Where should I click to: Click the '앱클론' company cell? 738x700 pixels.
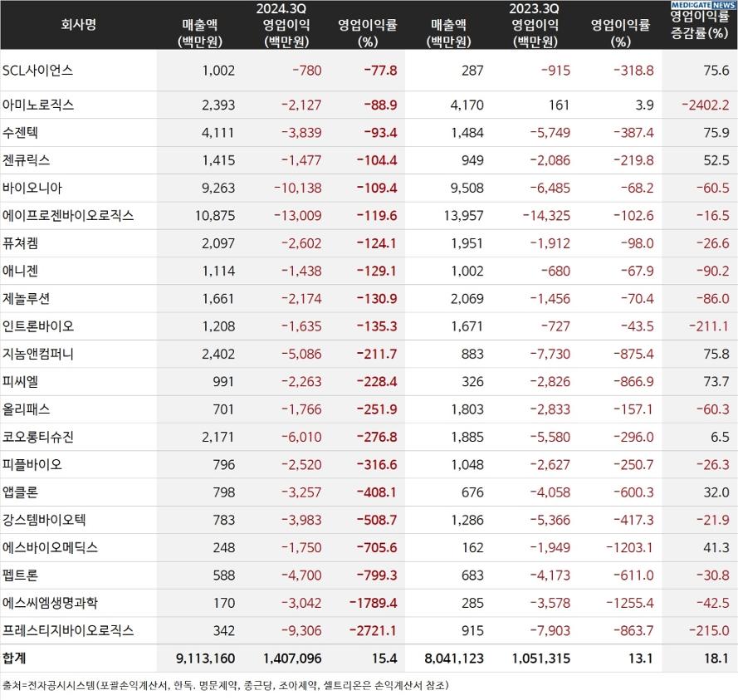(x=20, y=492)
